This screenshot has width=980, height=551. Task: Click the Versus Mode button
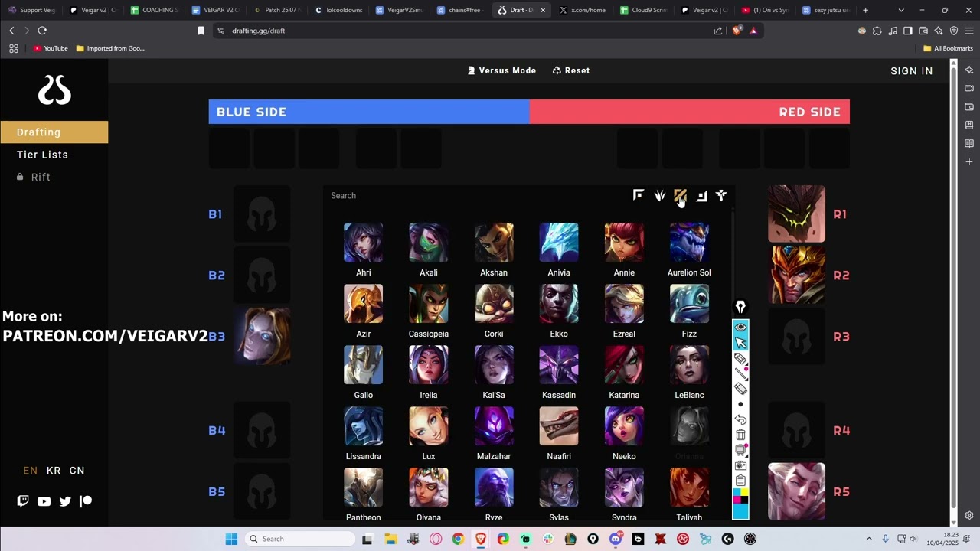(501, 70)
